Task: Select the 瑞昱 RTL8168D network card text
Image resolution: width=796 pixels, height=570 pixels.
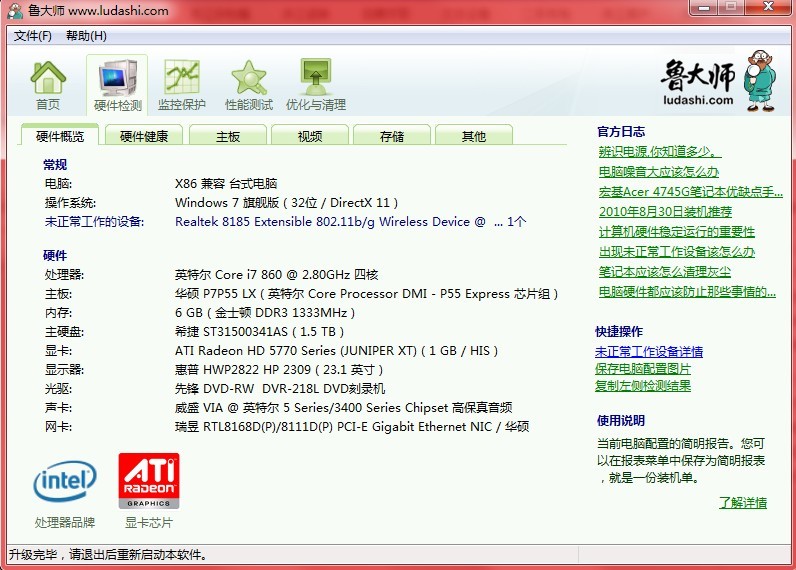Action: [352, 427]
